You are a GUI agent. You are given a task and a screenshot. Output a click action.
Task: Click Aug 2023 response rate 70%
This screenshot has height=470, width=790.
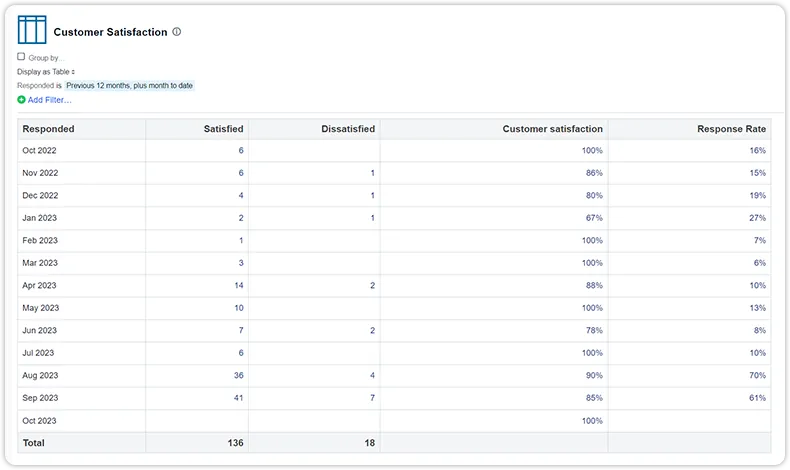tap(758, 375)
